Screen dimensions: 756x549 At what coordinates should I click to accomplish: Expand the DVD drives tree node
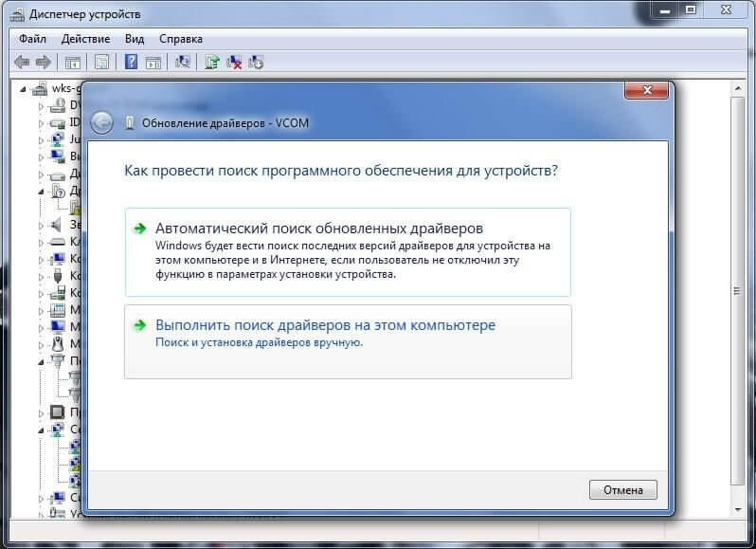click(x=41, y=106)
